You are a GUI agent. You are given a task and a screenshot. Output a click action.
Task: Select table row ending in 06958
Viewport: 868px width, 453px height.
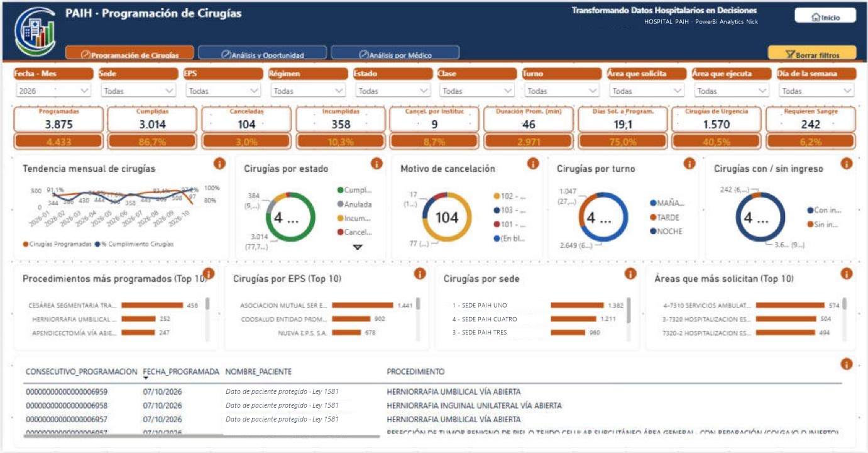pos(433,406)
